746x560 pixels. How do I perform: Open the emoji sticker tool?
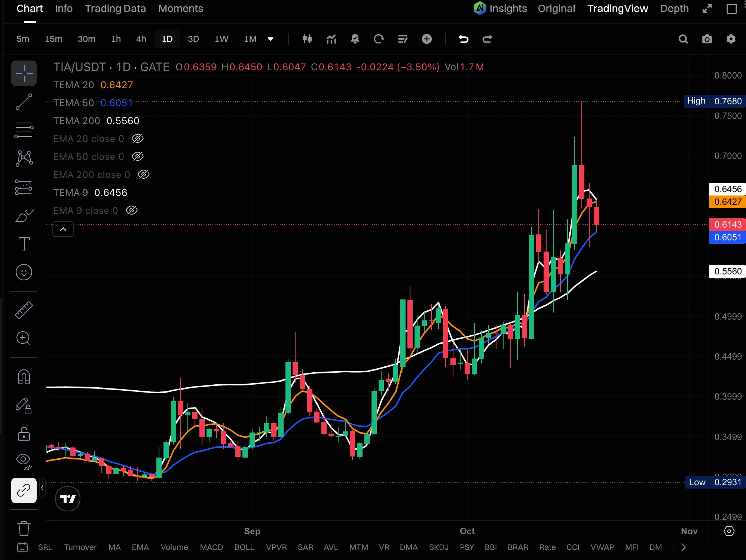tap(24, 272)
